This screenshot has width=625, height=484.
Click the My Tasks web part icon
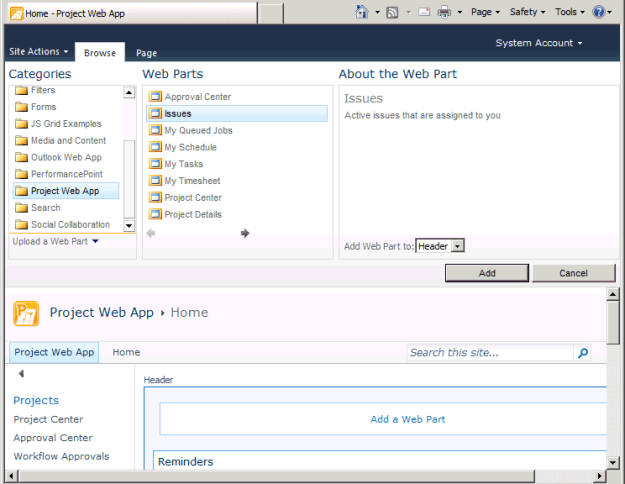click(155, 163)
